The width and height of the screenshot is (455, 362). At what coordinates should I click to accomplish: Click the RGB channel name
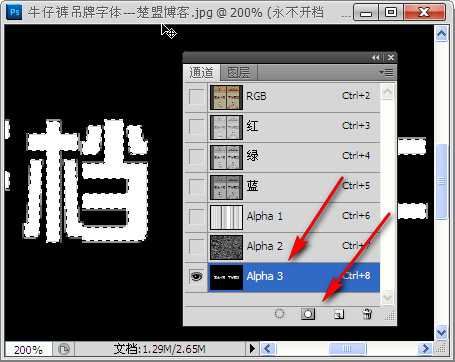(x=256, y=96)
